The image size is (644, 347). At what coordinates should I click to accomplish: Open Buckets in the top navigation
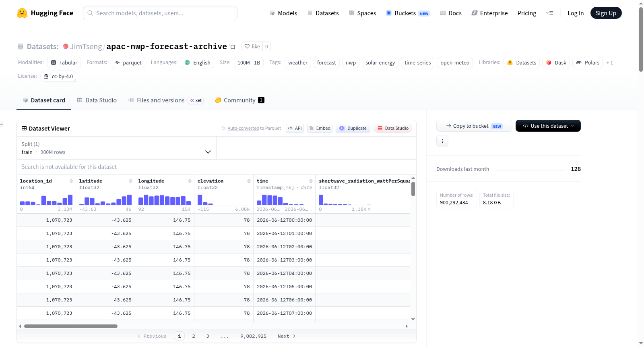click(408, 13)
